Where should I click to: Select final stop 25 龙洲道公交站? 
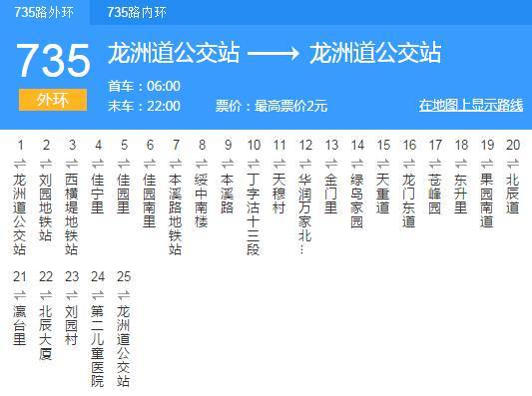(124, 346)
